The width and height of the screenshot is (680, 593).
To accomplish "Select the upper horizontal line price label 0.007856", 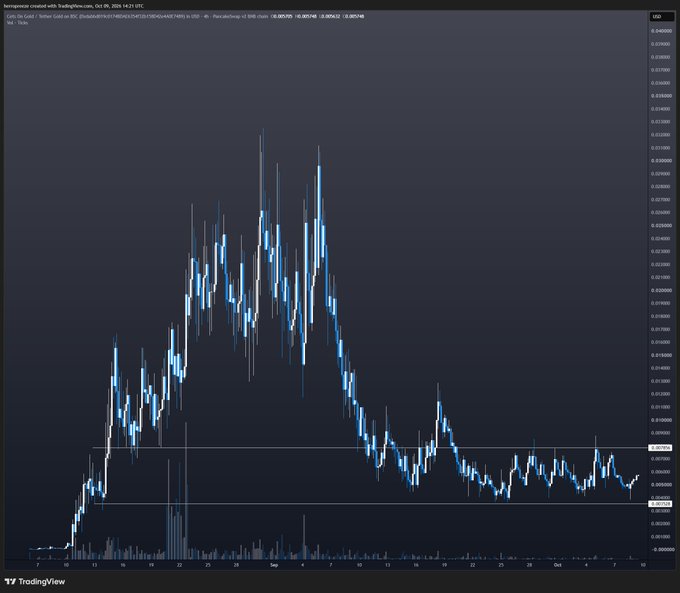I will pyautogui.click(x=660, y=447).
